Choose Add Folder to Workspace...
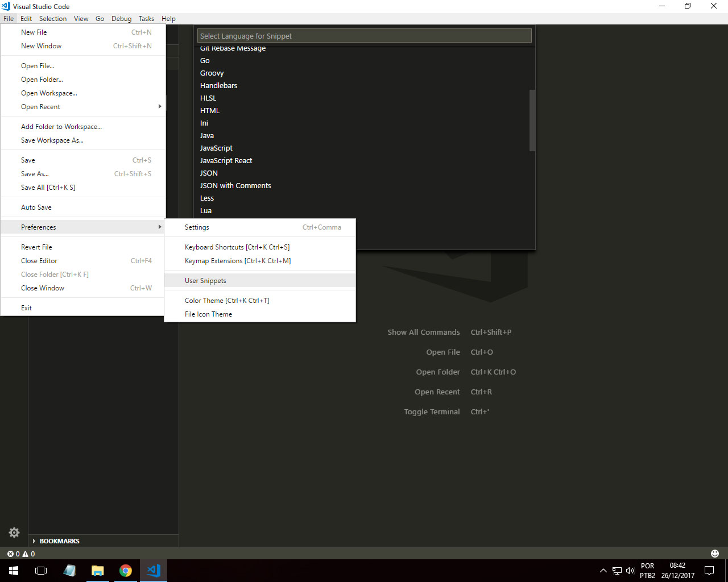 (83, 127)
